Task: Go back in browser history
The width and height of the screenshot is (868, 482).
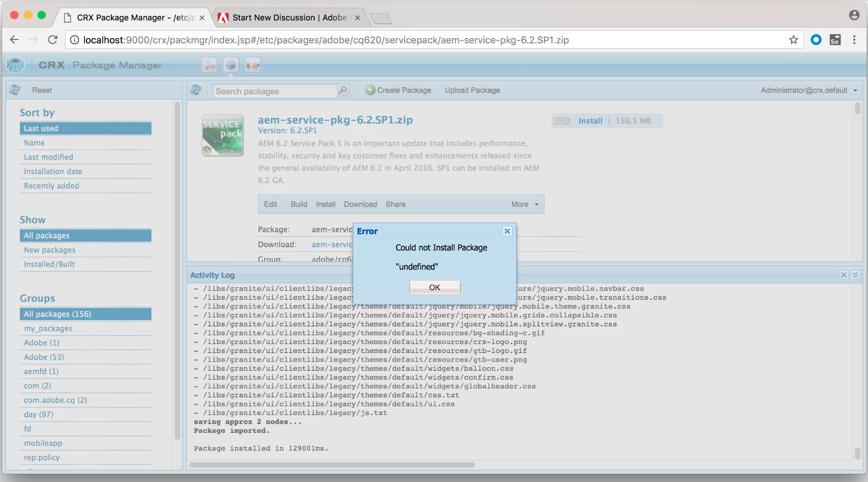Action: click(x=14, y=40)
